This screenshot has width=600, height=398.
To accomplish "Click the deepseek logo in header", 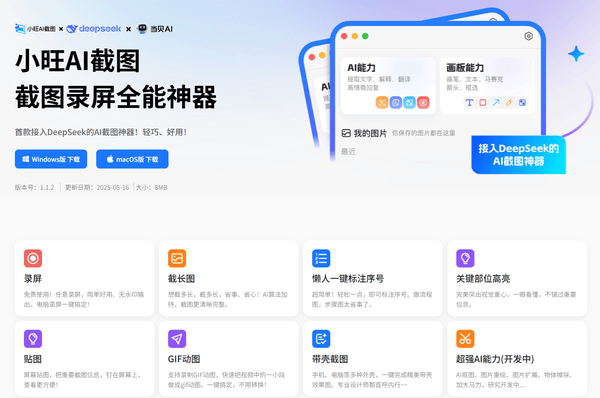I will pyautogui.click(x=94, y=29).
